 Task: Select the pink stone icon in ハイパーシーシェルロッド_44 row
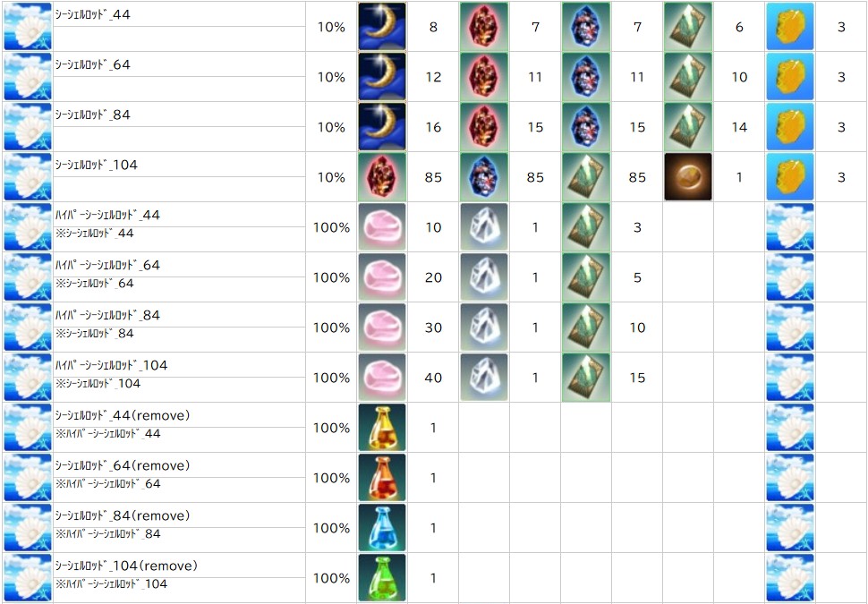[382, 227]
